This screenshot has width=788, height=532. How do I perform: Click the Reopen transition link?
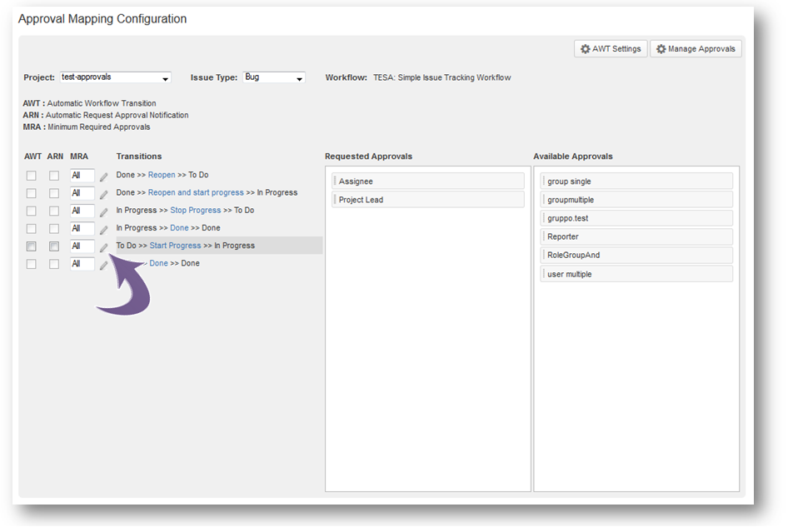pos(161,176)
